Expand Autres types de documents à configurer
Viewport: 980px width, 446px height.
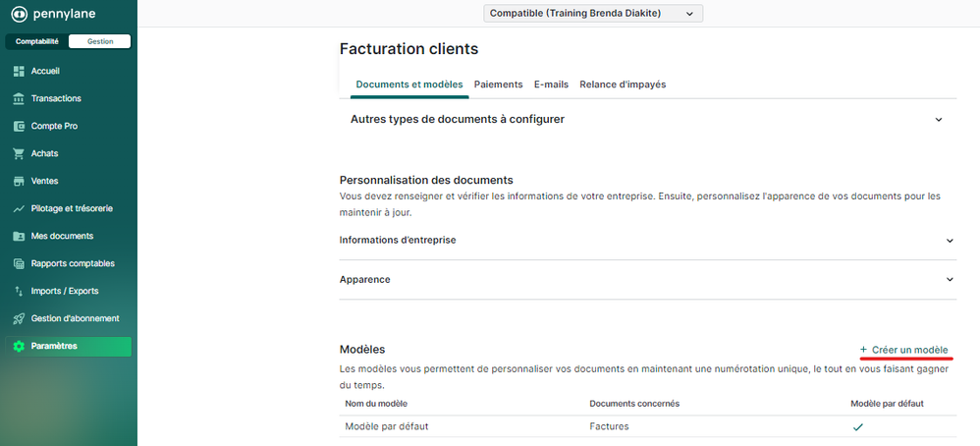tap(938, 119)
